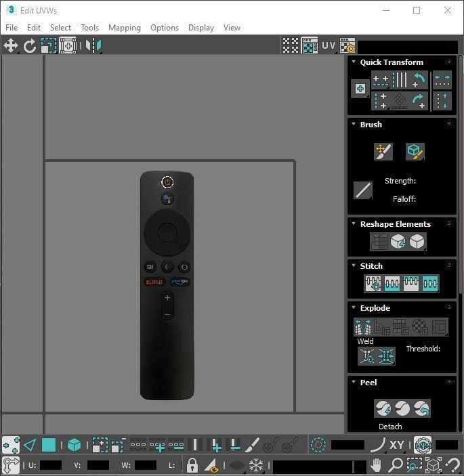Click Straighten Selection in Reshape Elements
The image size is (464, 476).
click(x=379, y=242)
